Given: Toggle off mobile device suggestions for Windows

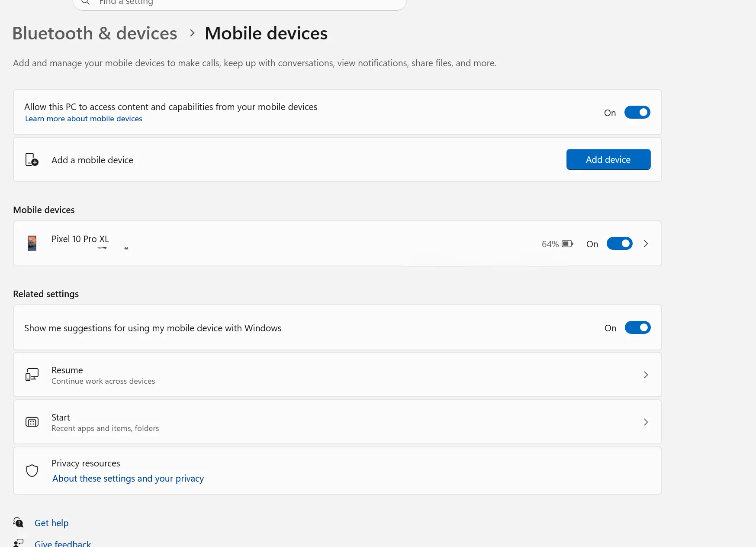Looking at the screenshot, I should [x=637, y=328].
